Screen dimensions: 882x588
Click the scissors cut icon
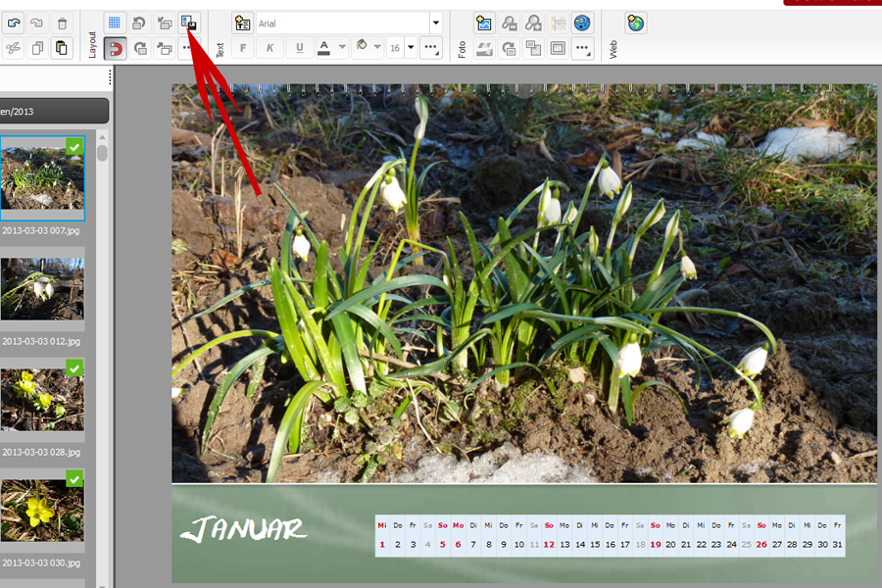[14, 48]
